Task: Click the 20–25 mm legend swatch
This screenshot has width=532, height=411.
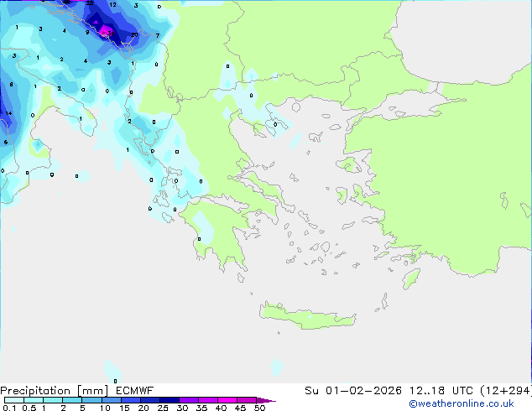Action: point(149,400)
